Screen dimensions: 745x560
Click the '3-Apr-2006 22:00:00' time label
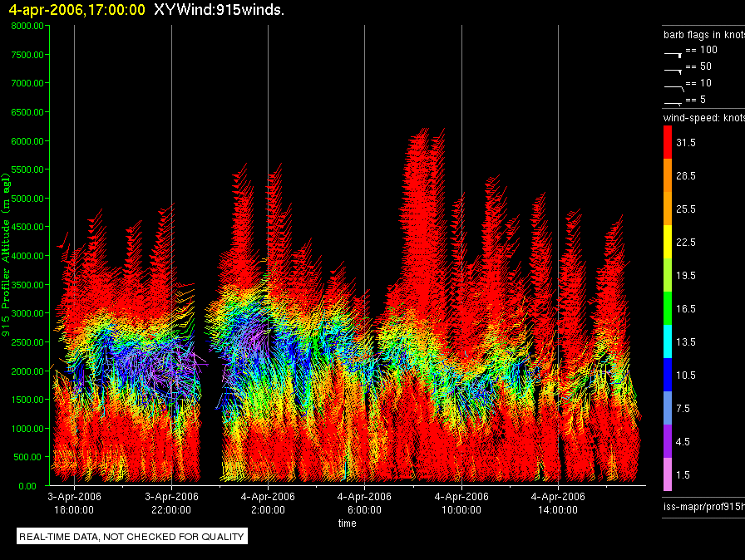pyautogui.click(x=171, y=503)
